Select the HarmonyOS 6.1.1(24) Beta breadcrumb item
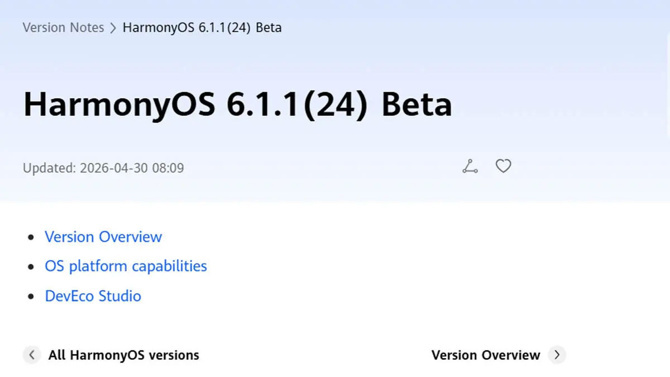This screenshot has height=377, width=670. point(202,27)
